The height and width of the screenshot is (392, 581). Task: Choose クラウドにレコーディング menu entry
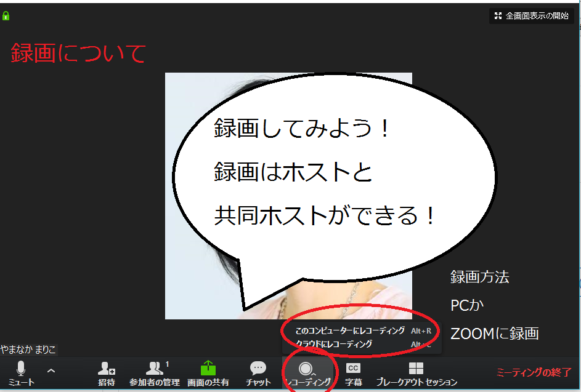tap(363, 344)
